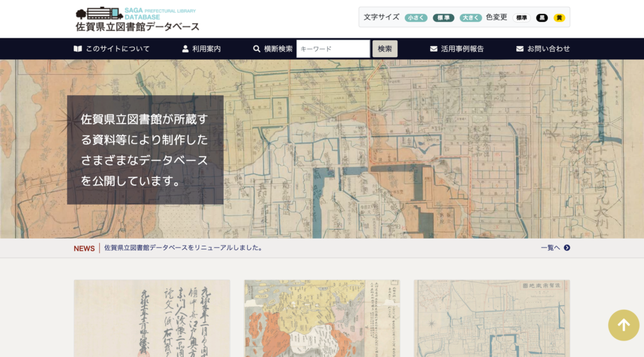Click the 検索 search button
Screen dimensions: 644x357
tap(385, 48)
